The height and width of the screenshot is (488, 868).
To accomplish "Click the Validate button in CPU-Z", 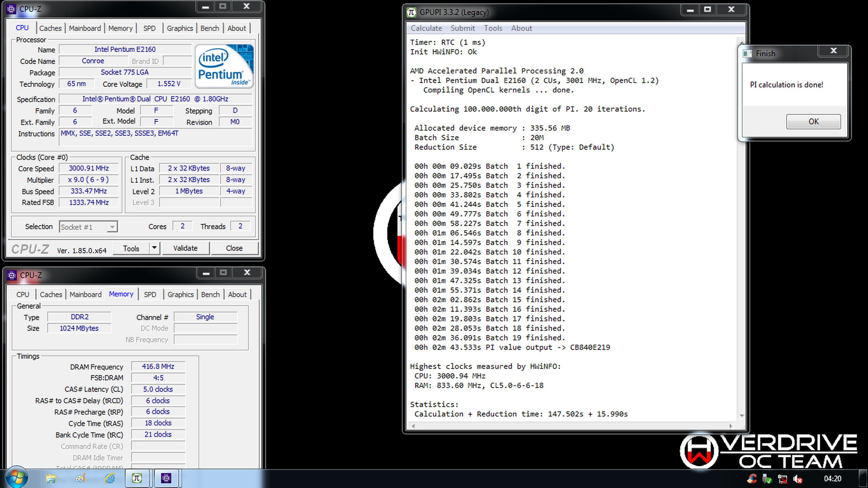I will pos(185,248).
